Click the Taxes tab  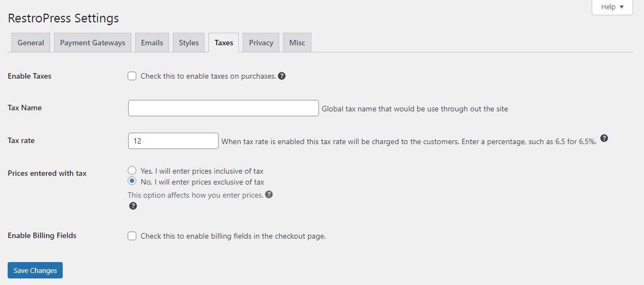pos(224,43)
